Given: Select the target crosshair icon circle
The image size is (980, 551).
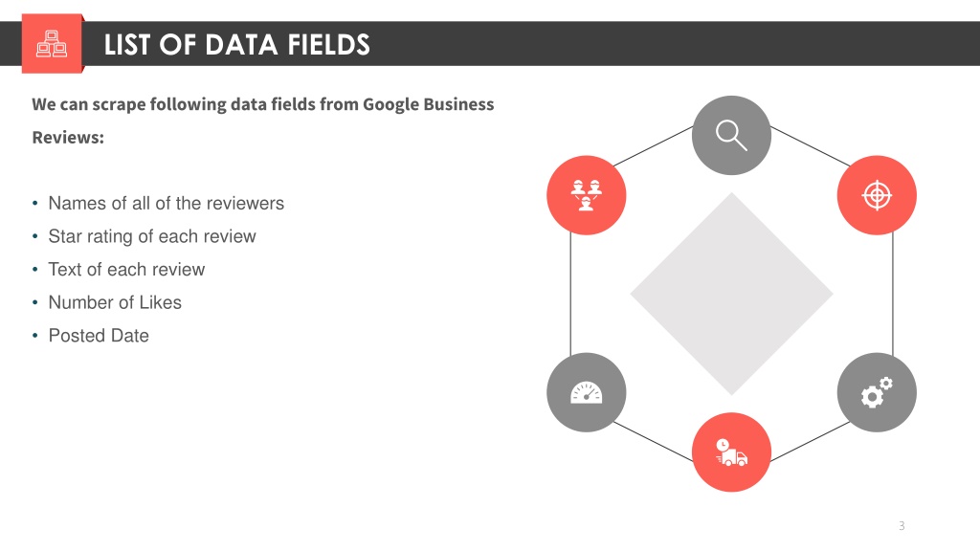Looking at the screenshot, I should [877, 195].
